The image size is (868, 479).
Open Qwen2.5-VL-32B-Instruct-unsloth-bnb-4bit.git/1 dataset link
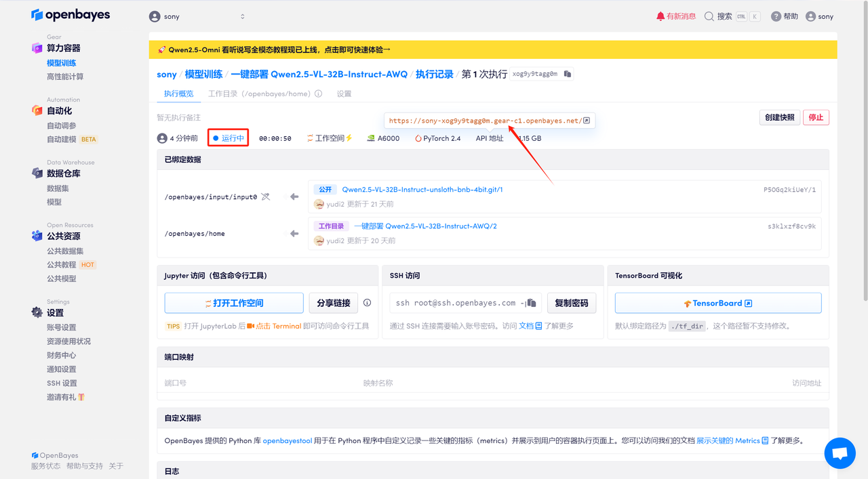click(x=422, y=190)
